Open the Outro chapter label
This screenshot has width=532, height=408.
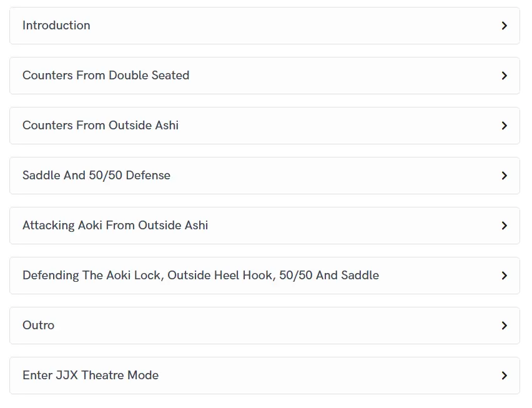[38, 326]
